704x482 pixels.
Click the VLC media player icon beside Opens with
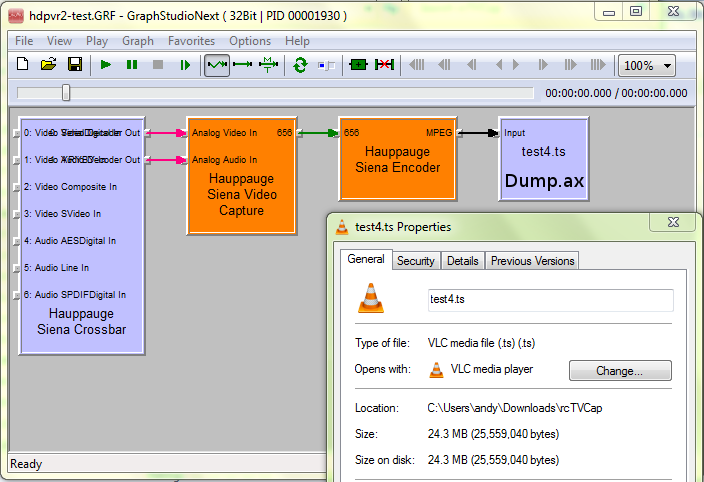click(x=436, y=370)
